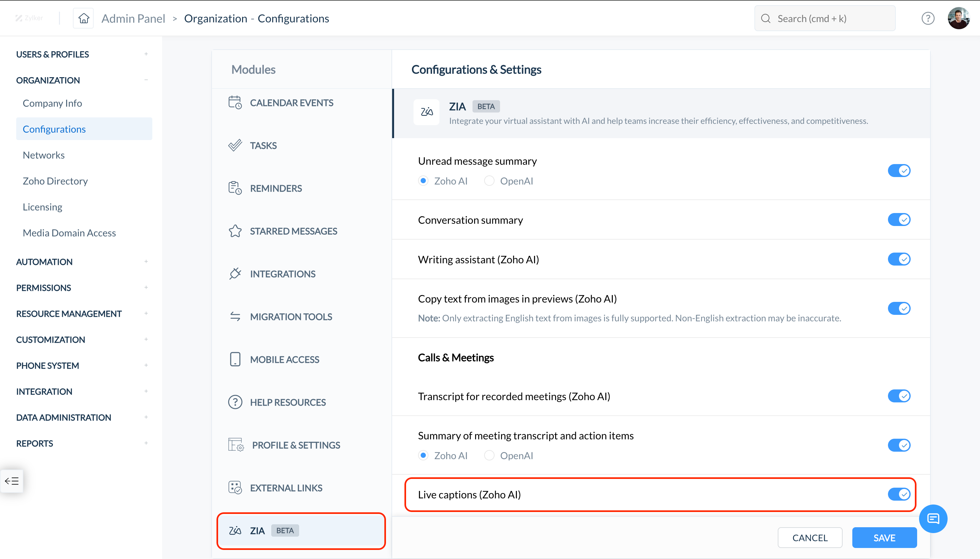This screenshot has width=980, height=559.
Task: Click the Zia icon in modules list
Action: pyautogui.click(x=235, y=530)
